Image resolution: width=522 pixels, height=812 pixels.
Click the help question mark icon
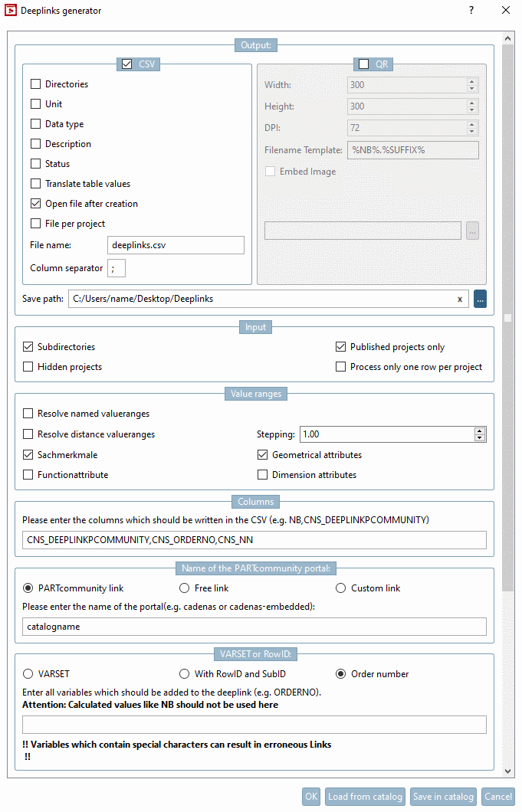point(471,11)
